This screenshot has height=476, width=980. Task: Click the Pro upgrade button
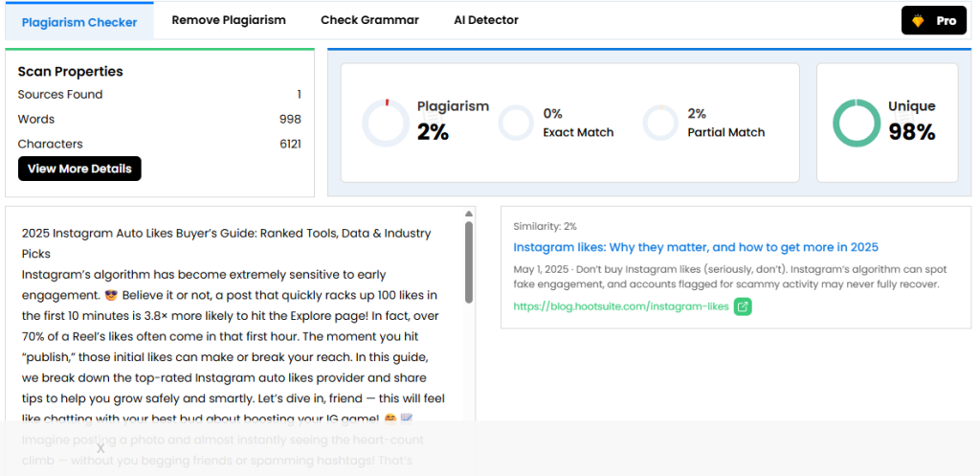[x=934, y=21]
